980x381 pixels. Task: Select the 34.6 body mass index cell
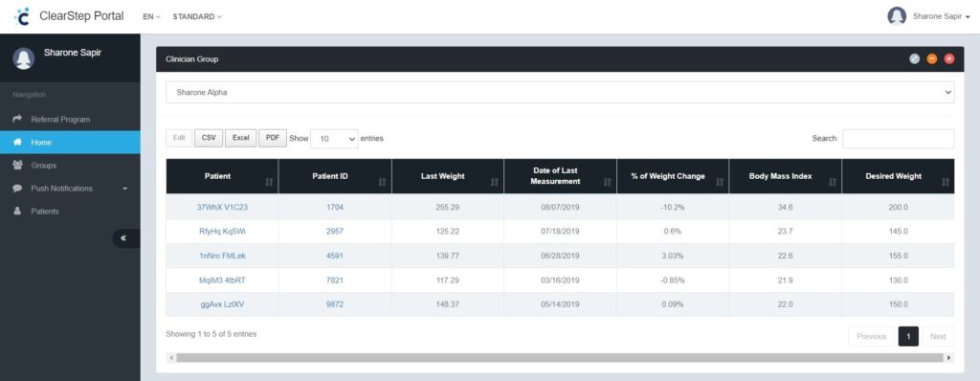(785, 207)
